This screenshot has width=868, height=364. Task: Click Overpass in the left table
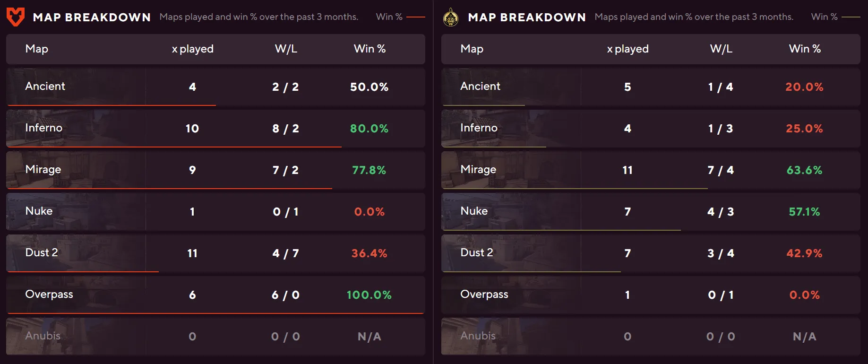[49, 294]
